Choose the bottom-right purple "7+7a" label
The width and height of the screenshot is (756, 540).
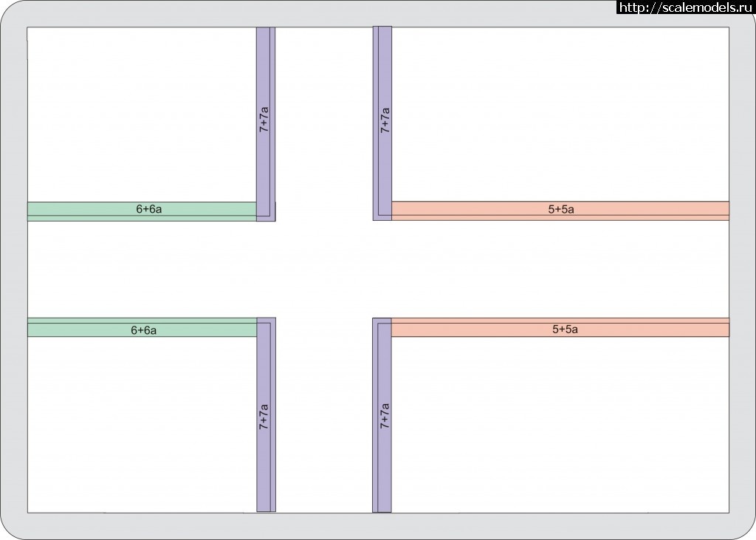coord(384,416)
